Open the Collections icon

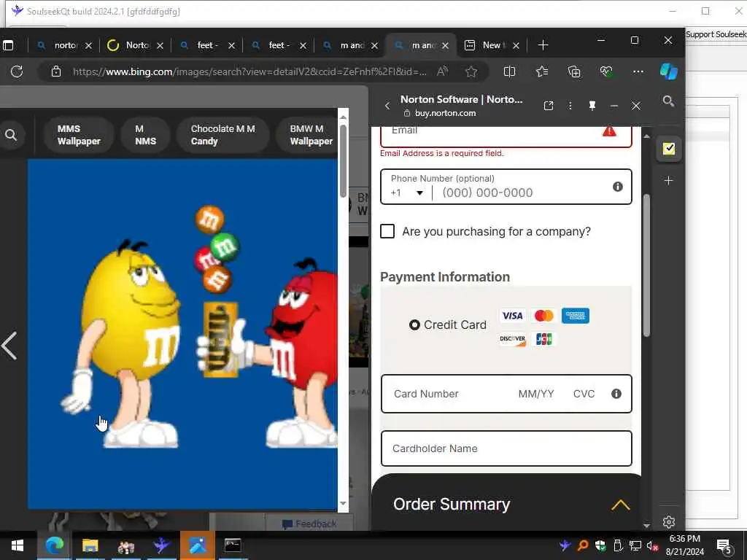point(574,71)
